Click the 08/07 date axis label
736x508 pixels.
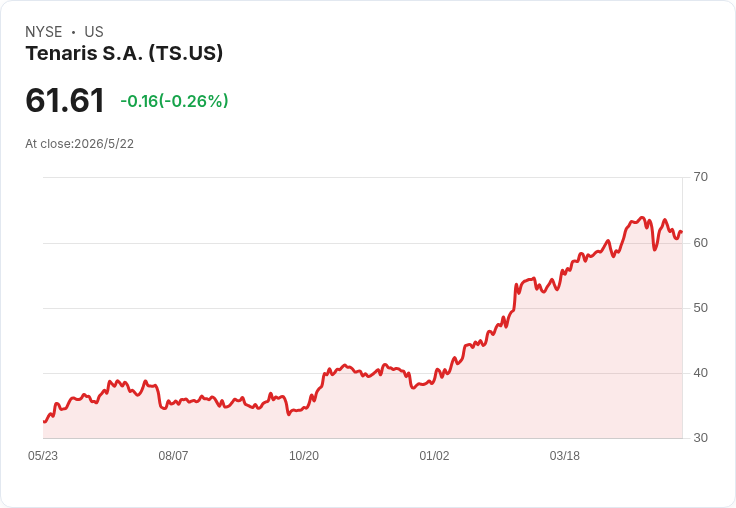(173, 455)
